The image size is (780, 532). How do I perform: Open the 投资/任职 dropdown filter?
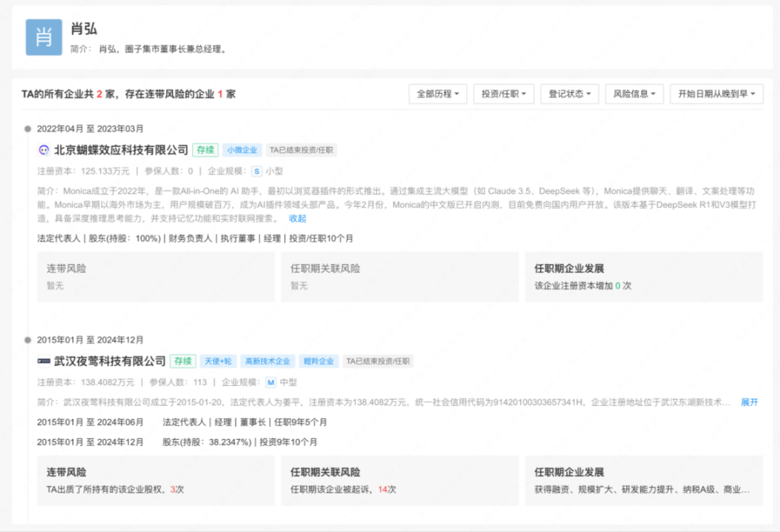[503, 94]
